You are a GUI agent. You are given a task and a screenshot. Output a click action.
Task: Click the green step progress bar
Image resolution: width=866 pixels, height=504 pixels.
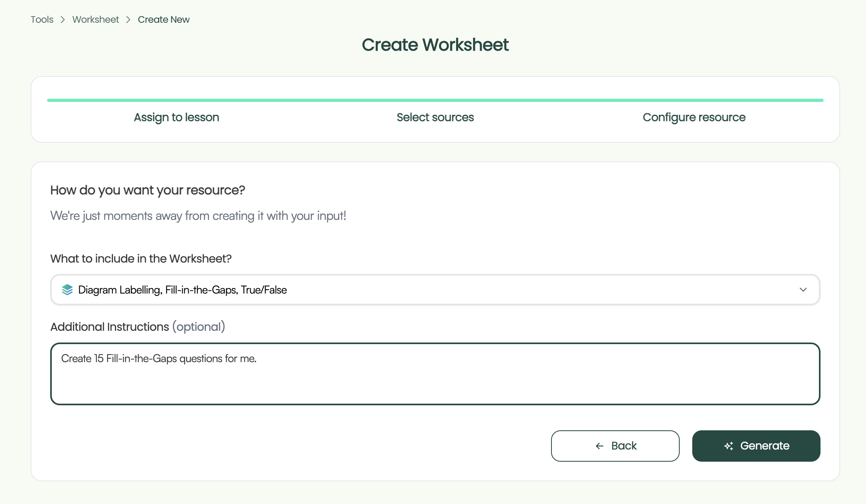point(435,100)
